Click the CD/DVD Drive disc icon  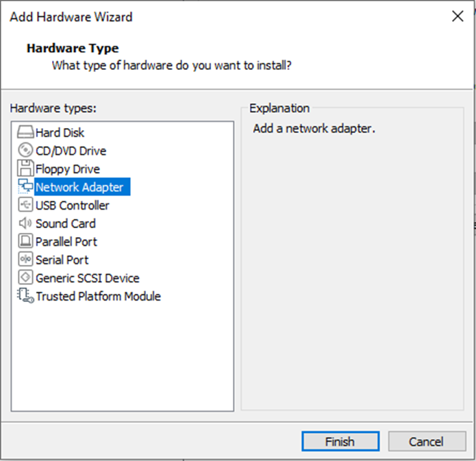click(x=25, y=150)
